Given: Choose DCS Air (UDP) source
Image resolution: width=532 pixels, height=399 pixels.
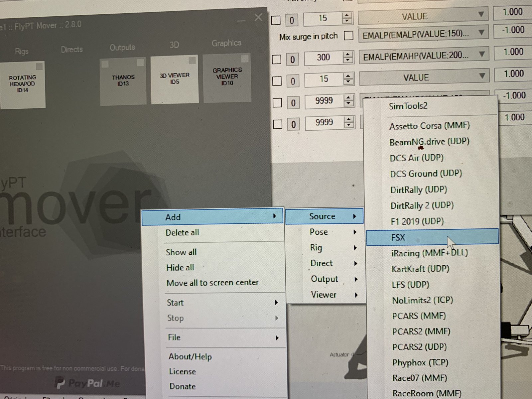Looking at the screenshot, I should 417,158.
